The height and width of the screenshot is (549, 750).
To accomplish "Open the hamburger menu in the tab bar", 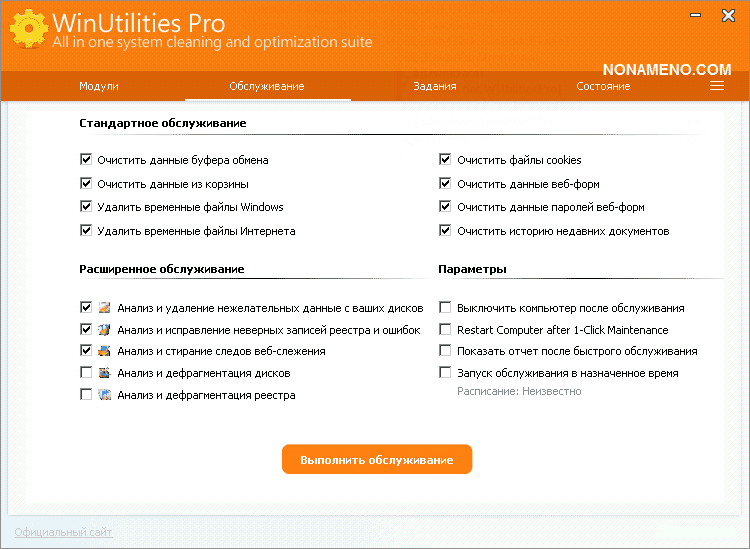I will 716,86.
